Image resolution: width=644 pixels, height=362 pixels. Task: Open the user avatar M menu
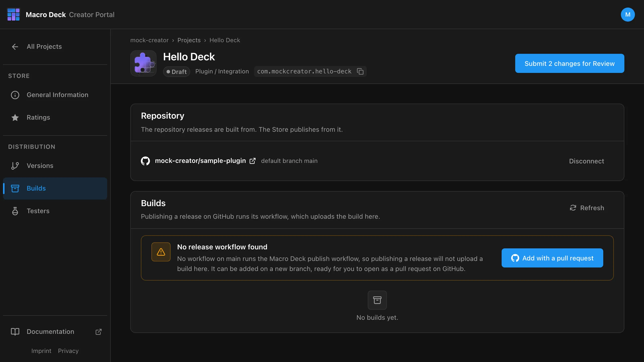(x=628, y=15)
